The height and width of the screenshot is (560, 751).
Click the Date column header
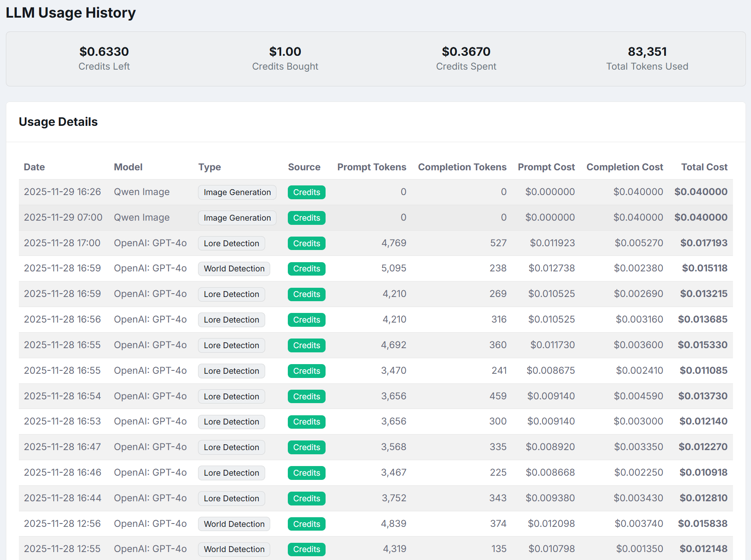click(34, 167)
